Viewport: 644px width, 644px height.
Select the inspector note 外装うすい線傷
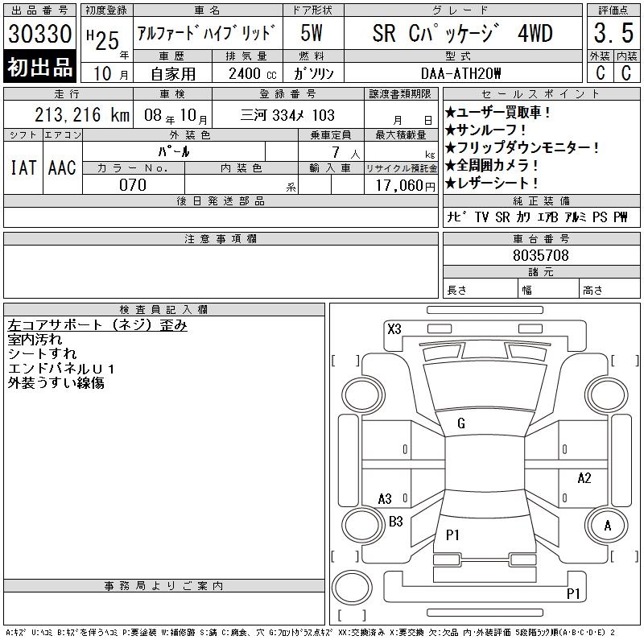(56, 382)
